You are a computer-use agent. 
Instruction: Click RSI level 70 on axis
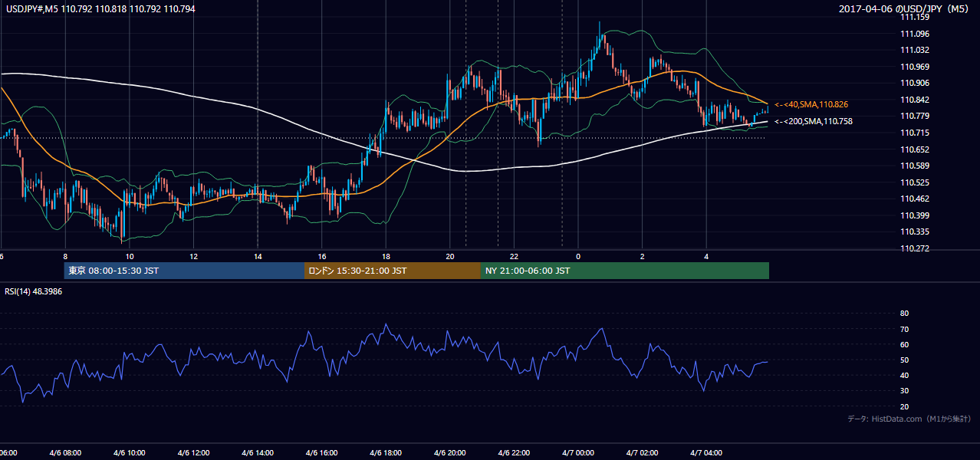click(x=904, y=329)
